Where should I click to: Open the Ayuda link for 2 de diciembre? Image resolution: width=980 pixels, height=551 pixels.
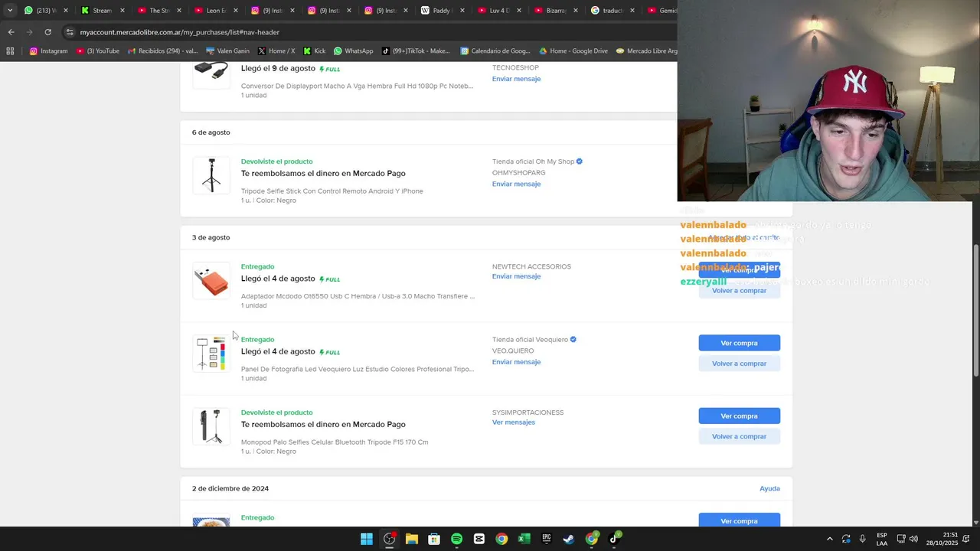point(769,488)
